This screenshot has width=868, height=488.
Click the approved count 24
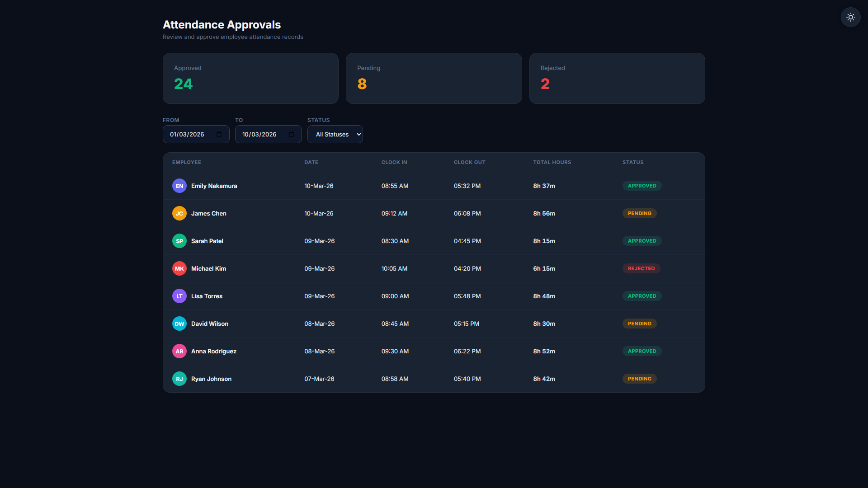183,84
